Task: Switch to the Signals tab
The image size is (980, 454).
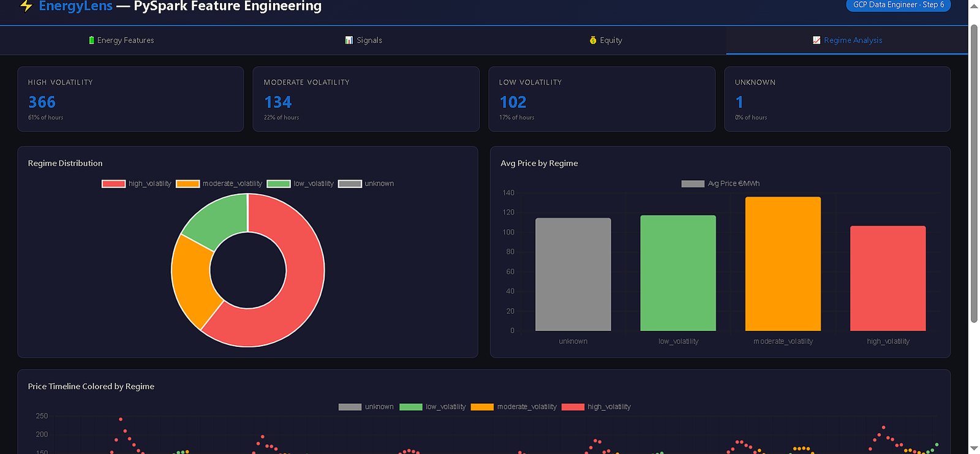Action: point(363,40)
